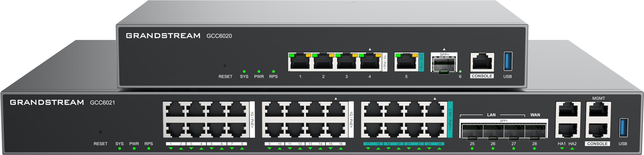
Task: Click the LED below port number 28
Action: [534, 148]
